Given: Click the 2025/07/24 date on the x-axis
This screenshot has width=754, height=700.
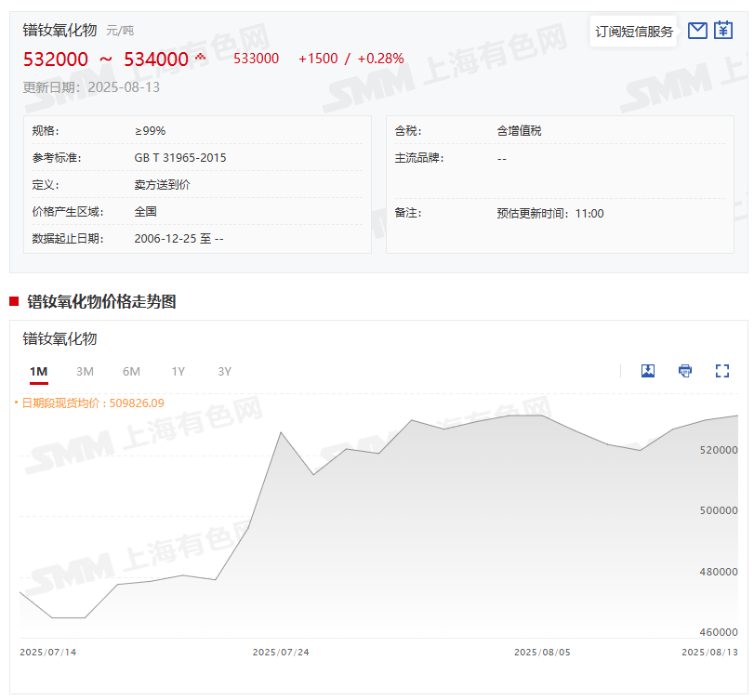Looking at the screenshot, I should coord(281,653).
